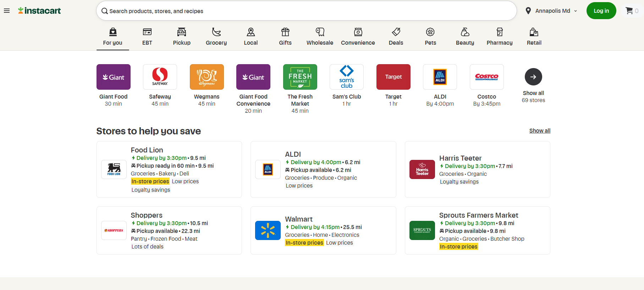Choose the Wegmans store logo
644x290 pixels.
click(x=207, y=77)
